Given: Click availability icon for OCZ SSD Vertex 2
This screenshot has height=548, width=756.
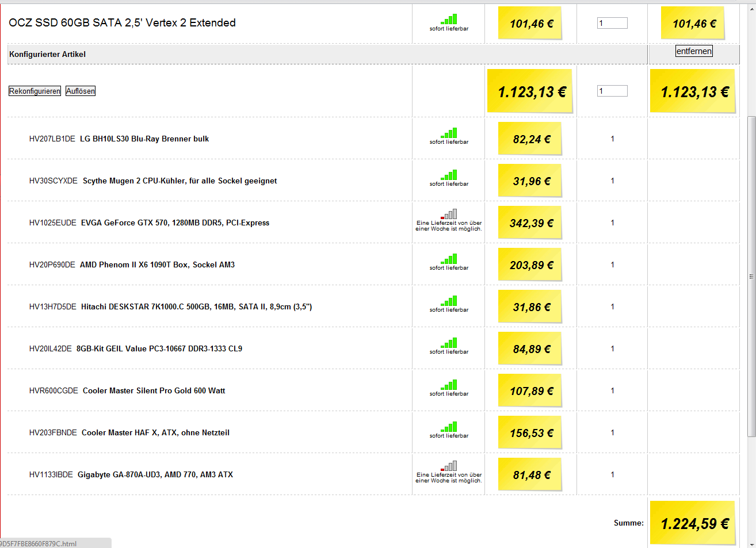Looking at the screenshot, I should pyautogui.click(x=449, y=20).
